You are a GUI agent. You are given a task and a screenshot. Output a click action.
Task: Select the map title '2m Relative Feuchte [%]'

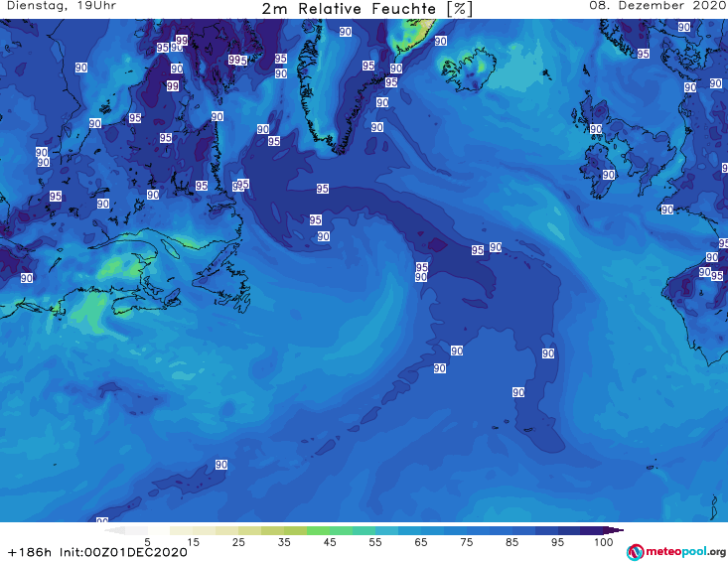[x=366, y=9]
